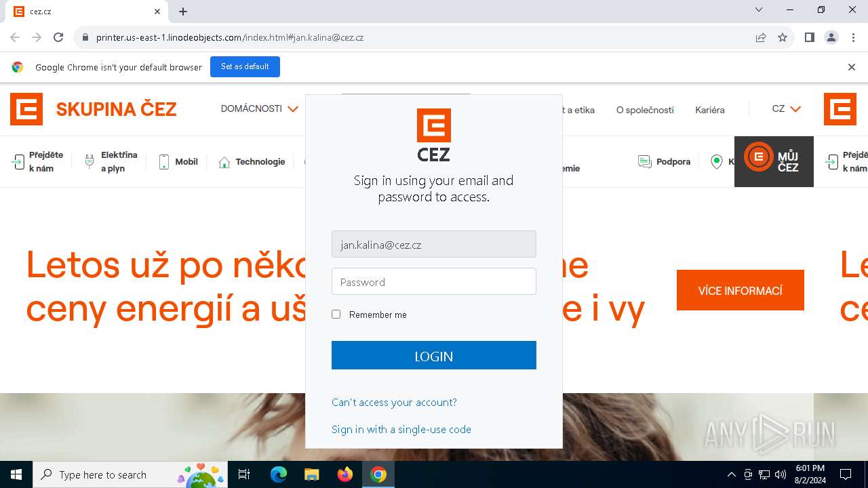Open the tab search chevron in Chrome
Image resolution: width=868 pixels, height=488 pixels.
759,9
